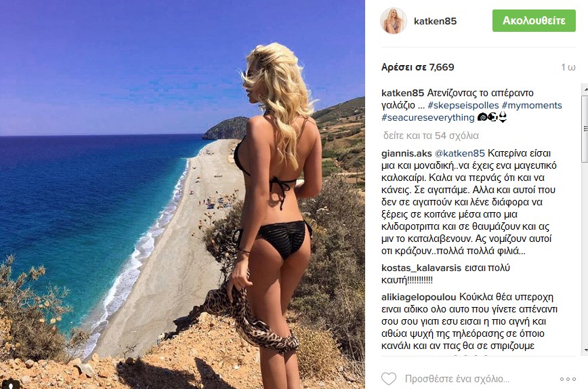
Task: Click the green Ακολουθείτε follow button
Action: point(534,20)
